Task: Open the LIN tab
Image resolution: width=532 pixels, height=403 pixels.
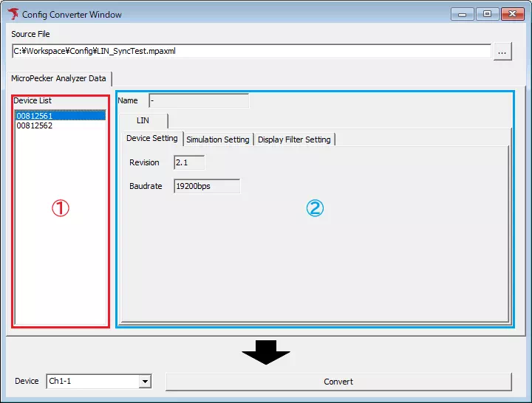Action: 143,120
